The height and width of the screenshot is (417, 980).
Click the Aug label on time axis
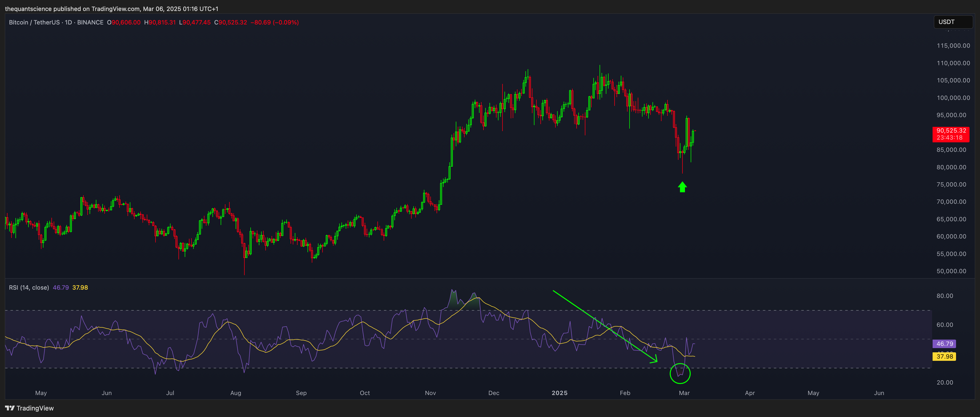click(x=235, y=393)
